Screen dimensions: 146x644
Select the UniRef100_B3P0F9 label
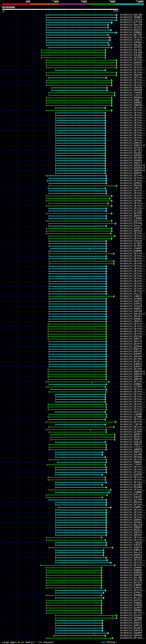(x=131, y=630)
